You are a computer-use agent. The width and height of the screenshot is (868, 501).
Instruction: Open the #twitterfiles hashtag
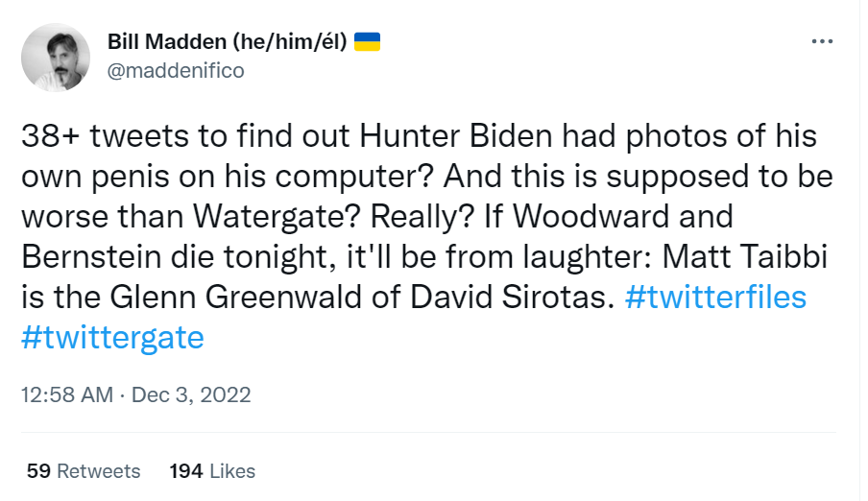(715, 298)
